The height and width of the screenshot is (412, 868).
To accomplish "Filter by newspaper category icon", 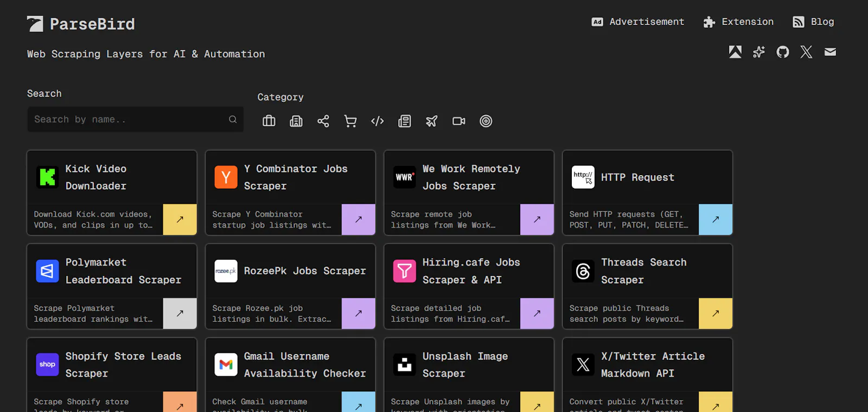I will coord(405,121).
